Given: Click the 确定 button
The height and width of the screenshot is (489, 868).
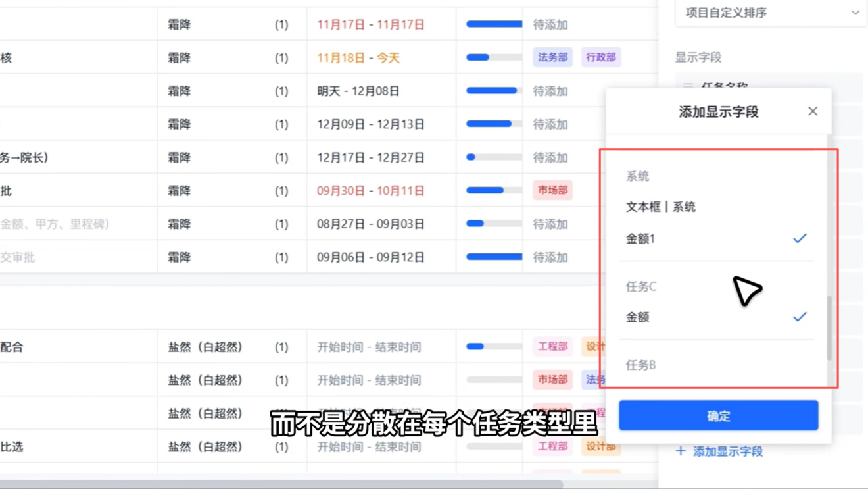Looking at the screenshot, I should coord(718,415).
